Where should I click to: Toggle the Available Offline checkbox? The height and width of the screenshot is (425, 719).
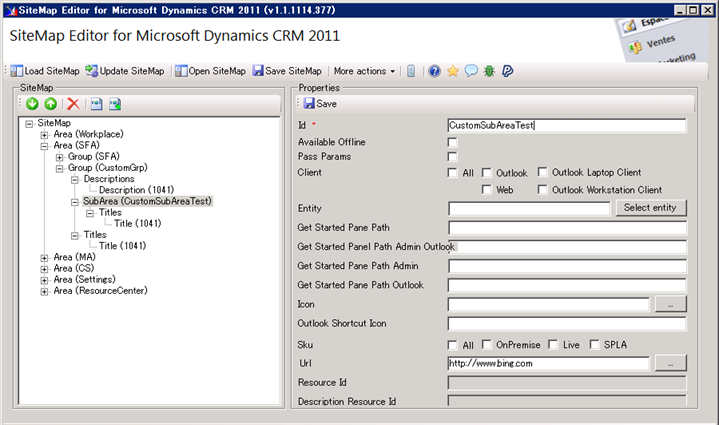pos(453,143)
